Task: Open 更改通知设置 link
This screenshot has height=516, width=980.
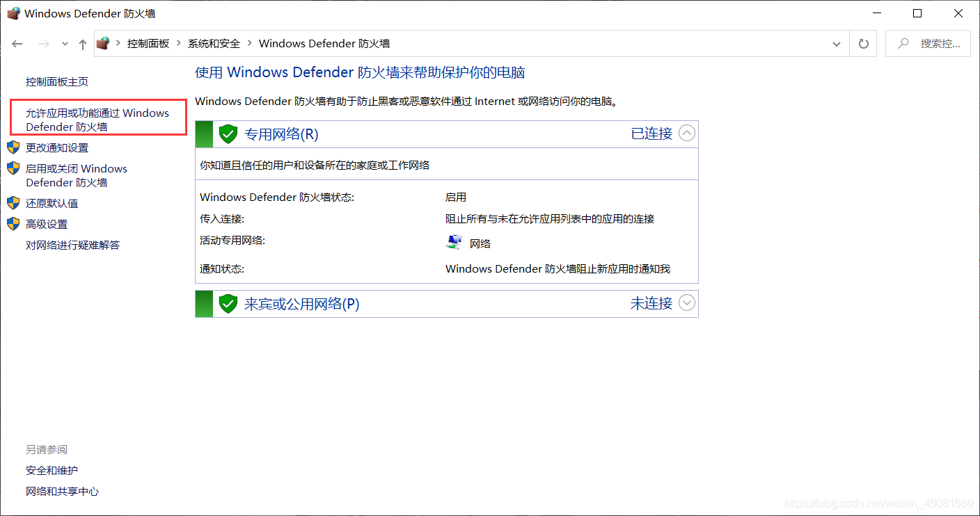Action: tap(57, 147)
